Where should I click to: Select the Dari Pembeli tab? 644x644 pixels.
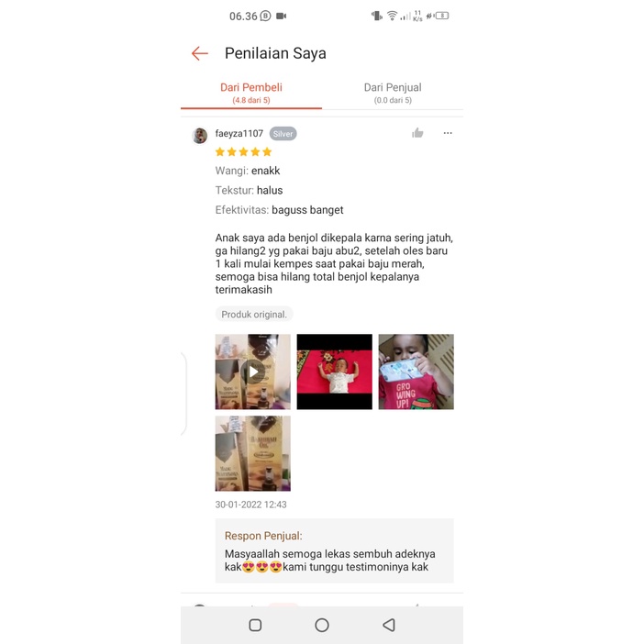tap(251, 94)
